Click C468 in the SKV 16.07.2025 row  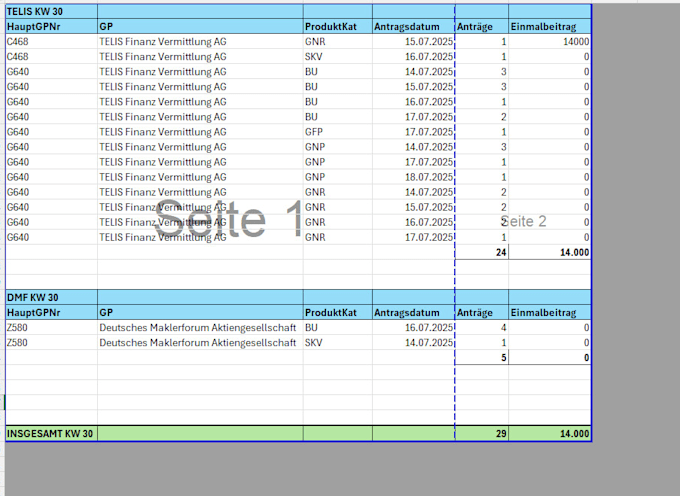(51, 57)
